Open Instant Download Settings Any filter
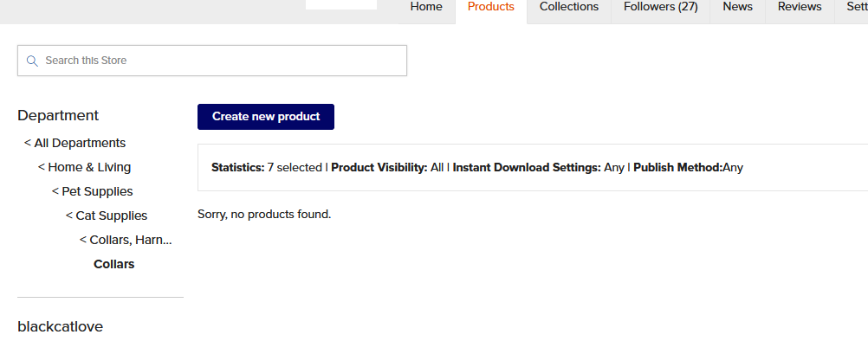Image resolution: width=868 pixels, height=341 pixels. pos(539,167)
